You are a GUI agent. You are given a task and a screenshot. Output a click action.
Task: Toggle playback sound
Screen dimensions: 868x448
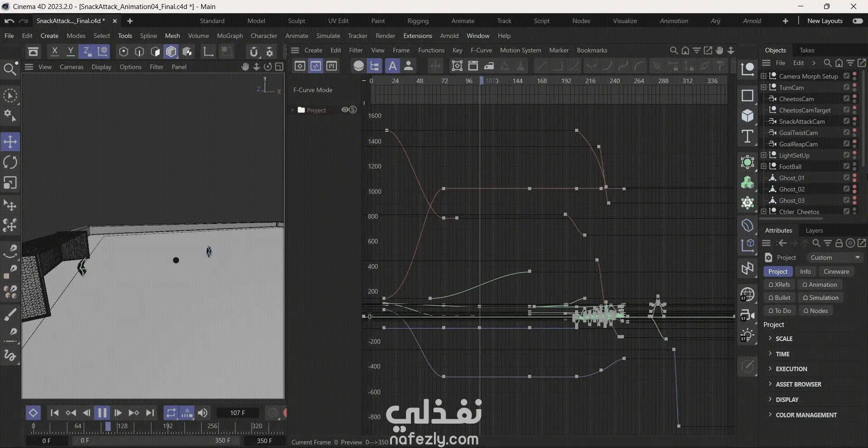click(203, 413)
